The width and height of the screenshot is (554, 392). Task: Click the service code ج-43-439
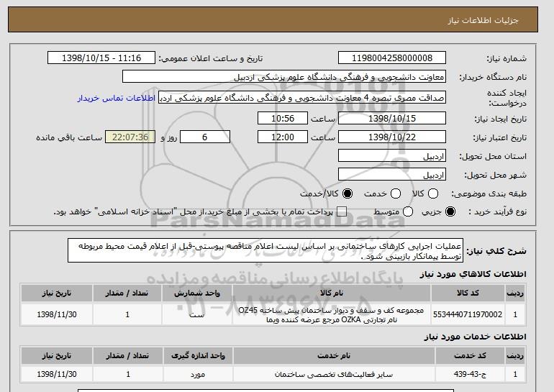click(x=470, y=374)
